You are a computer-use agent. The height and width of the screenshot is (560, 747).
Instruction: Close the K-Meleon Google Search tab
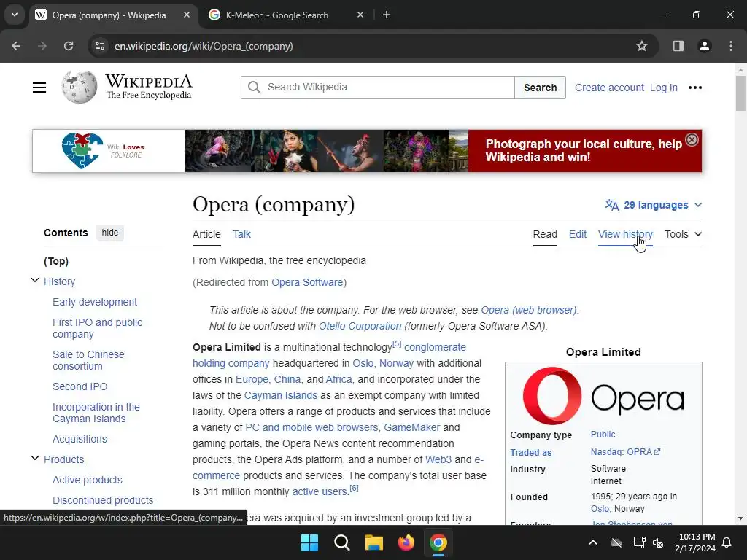pyautogui.click(x=360, y=15)
